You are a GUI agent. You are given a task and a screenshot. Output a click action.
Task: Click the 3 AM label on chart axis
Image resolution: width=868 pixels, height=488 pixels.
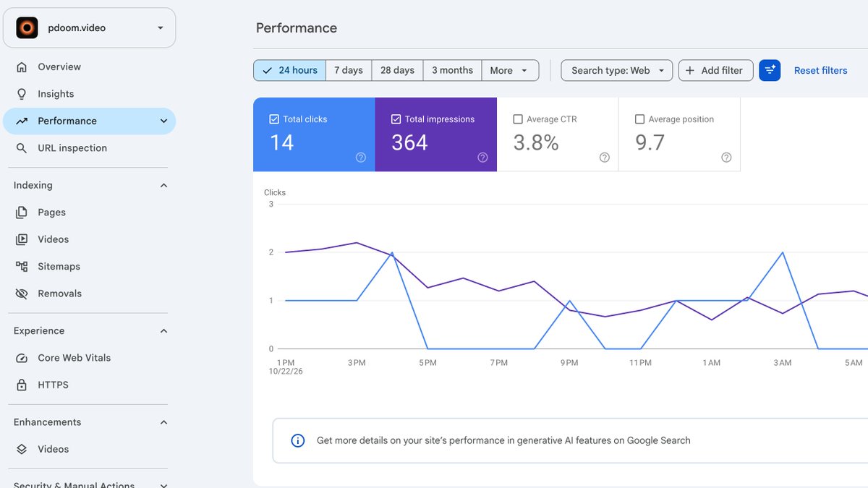click(x=783, y=363)
